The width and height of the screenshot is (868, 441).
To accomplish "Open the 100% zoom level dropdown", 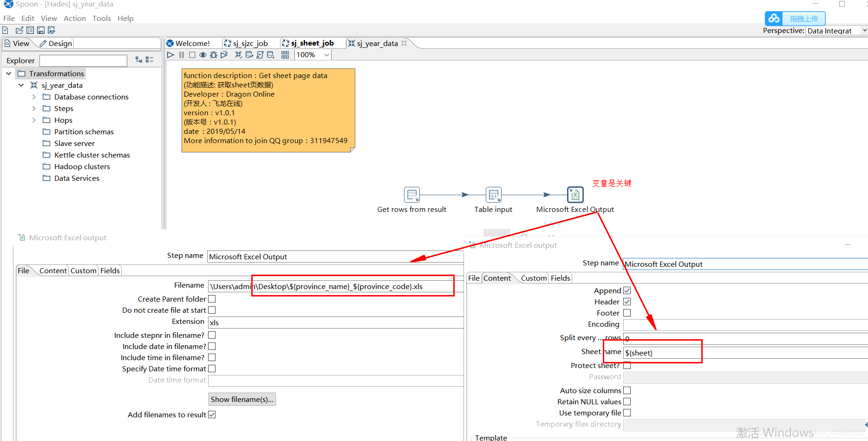I will coord(326,55).
